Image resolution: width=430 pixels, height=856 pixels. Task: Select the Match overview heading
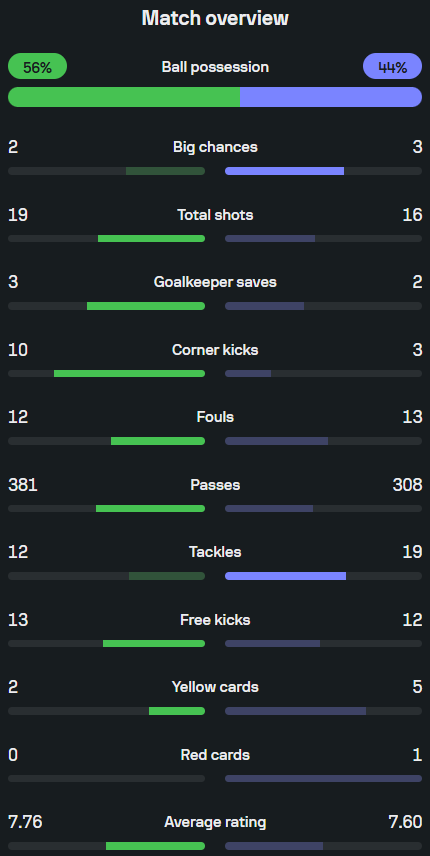click(215, 19)
